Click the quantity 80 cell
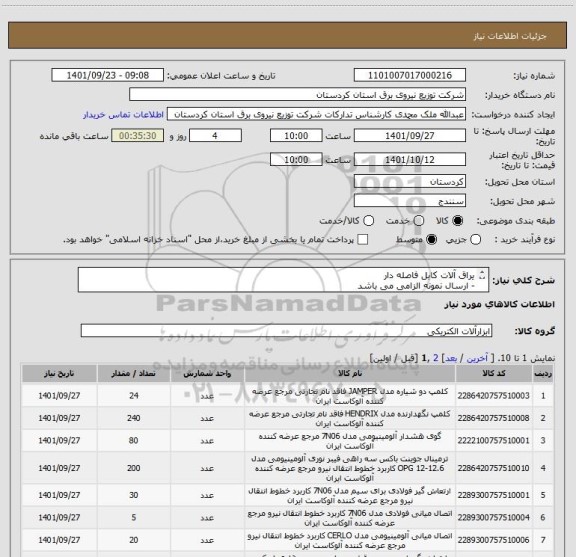This screenshot has width=576, height=557. (134, 440)
